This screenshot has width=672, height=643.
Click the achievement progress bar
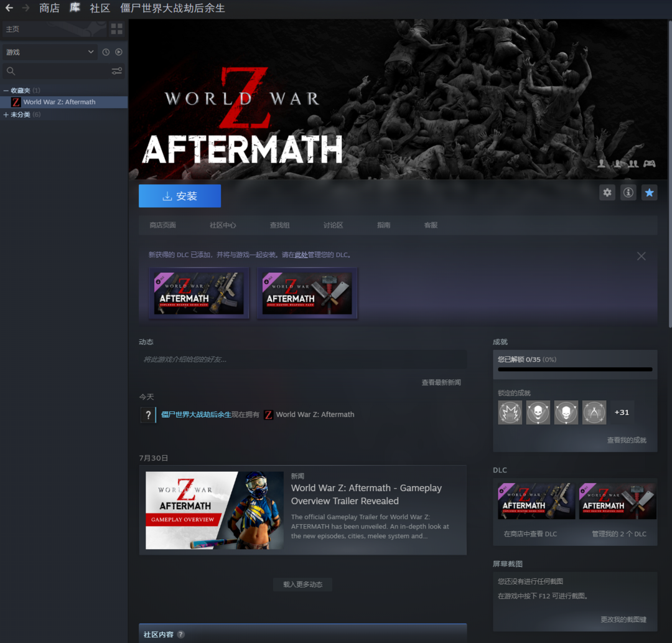(x=575, y=369)
